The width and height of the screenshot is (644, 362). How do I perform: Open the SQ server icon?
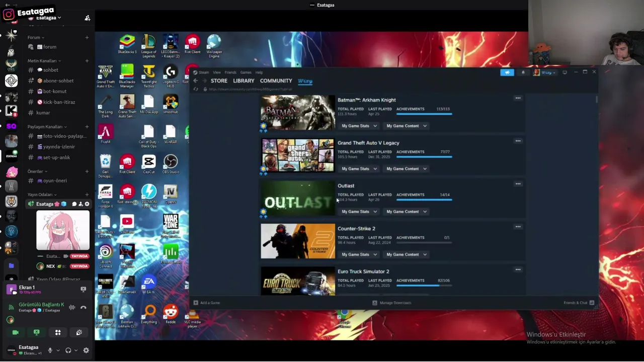click(x=11, y=126)
